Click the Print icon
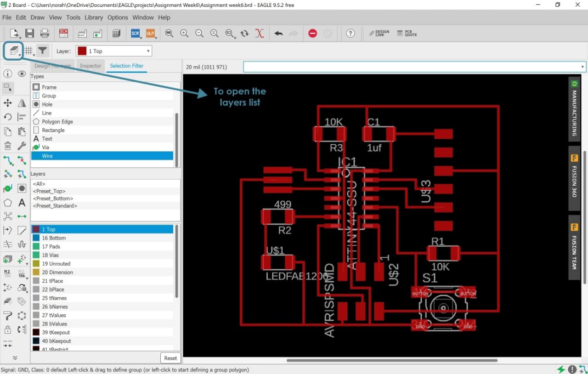This screenshot has width=588, height=374. 45,33
